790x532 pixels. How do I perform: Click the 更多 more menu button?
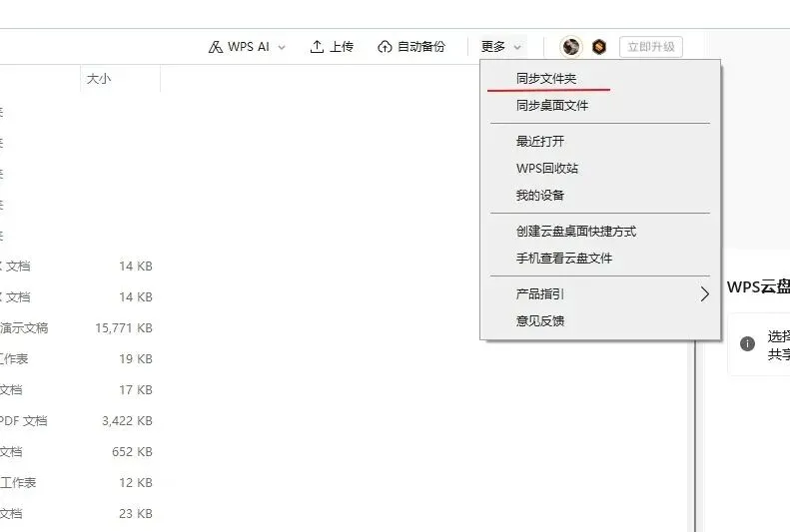click(500, 47)
